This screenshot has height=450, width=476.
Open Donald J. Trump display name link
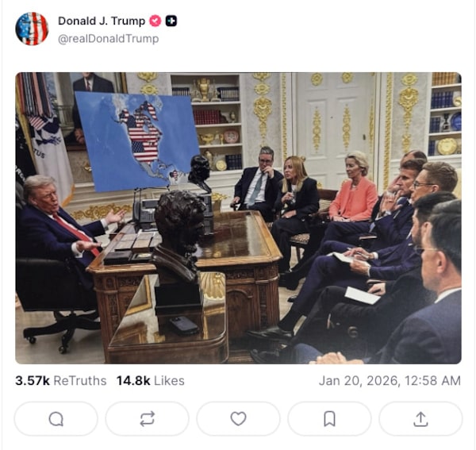pyautogui.click(x=102, y=21)
